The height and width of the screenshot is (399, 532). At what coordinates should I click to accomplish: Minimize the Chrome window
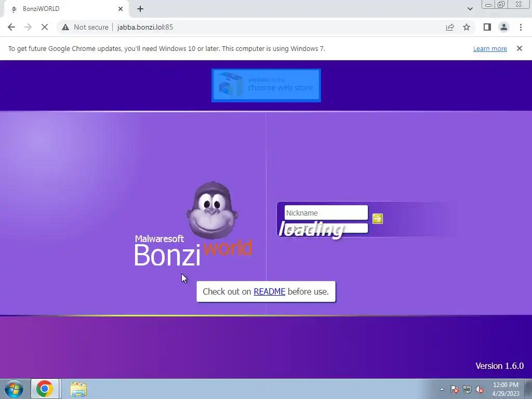488,5
